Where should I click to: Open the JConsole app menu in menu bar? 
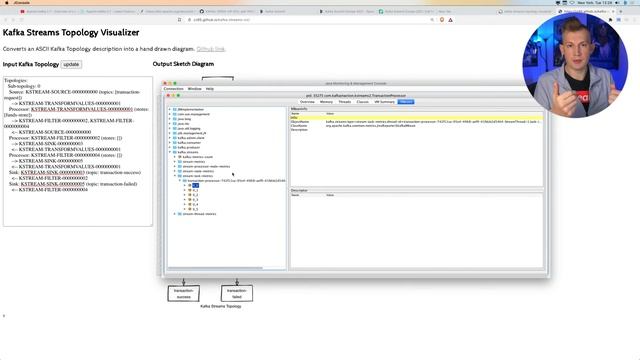pos(22,2)
